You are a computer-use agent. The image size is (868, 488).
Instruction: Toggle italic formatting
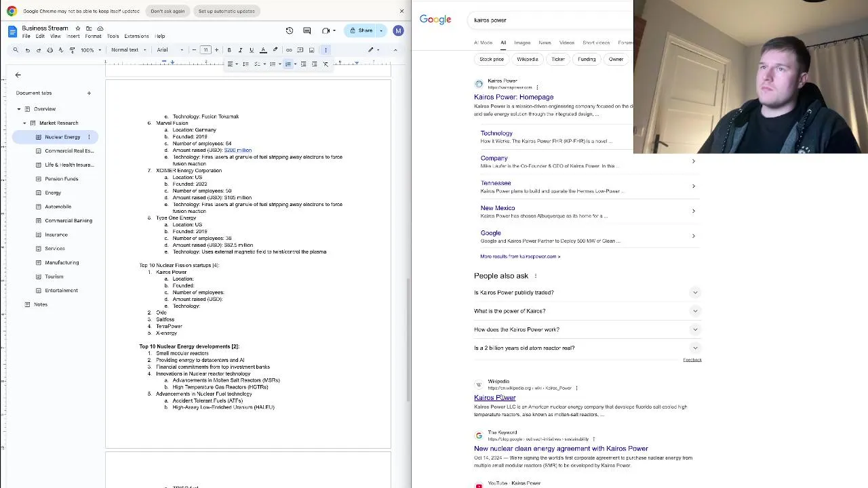(240, 50)
